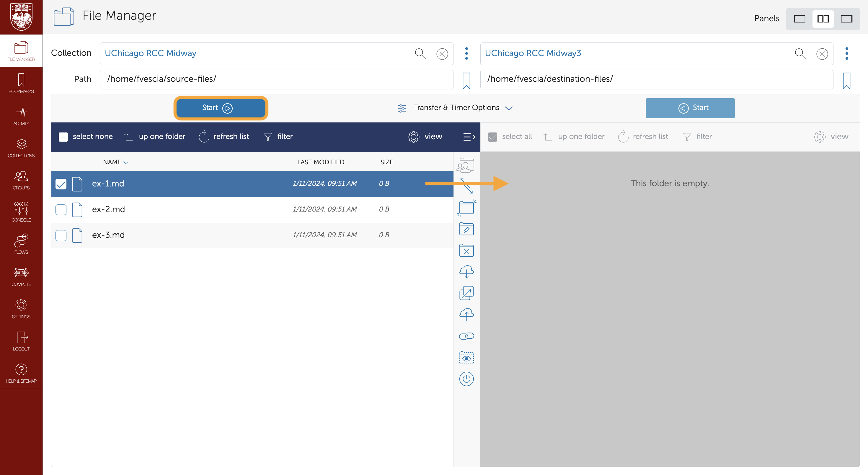
Task: Sort by LAST MODIFIED column
Action: pos(320,162)
